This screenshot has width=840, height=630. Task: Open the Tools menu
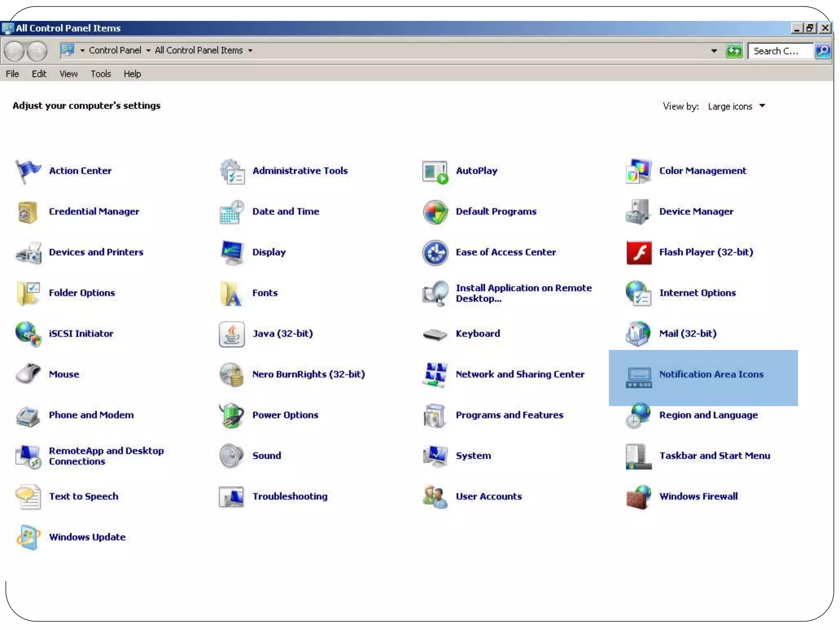coord(100,74)
